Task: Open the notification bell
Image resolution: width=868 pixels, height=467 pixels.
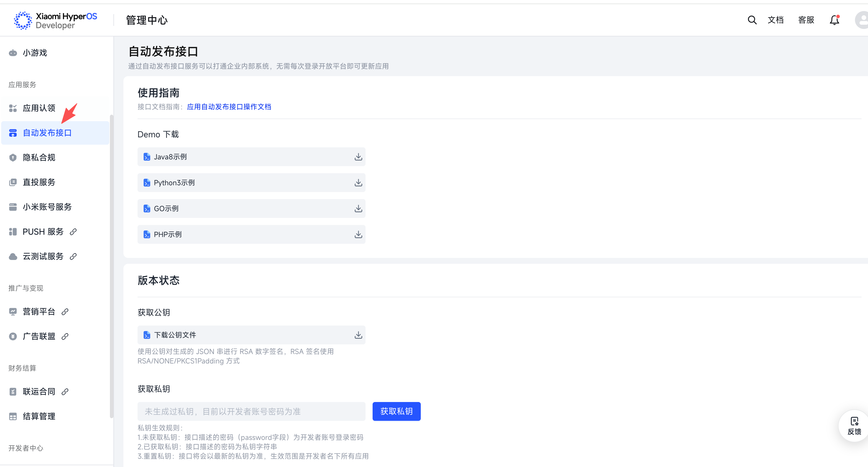Action: [834, 20]
